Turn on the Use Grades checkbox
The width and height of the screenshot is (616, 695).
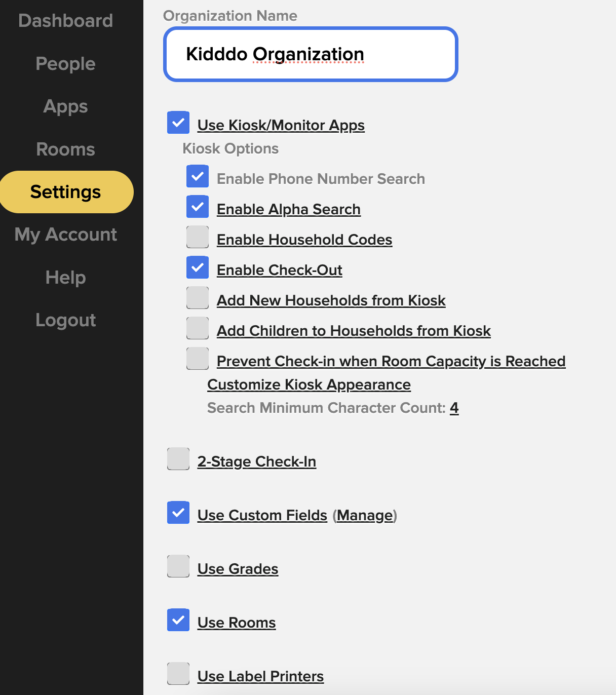tap(178, 567)
